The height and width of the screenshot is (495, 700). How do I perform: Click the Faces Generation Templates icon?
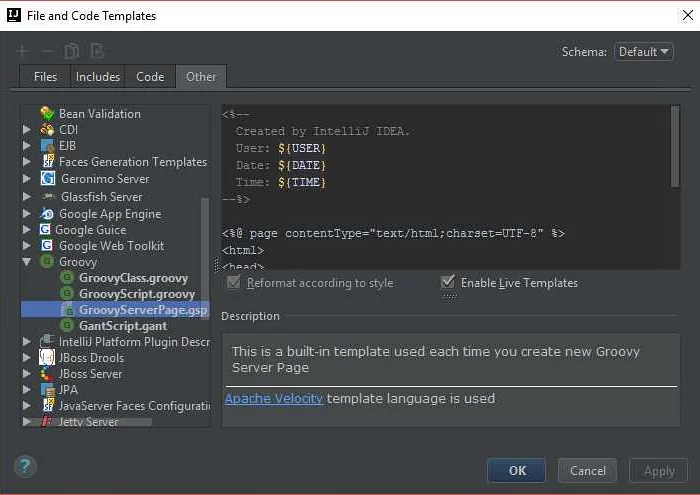click(x=48, y=161)
